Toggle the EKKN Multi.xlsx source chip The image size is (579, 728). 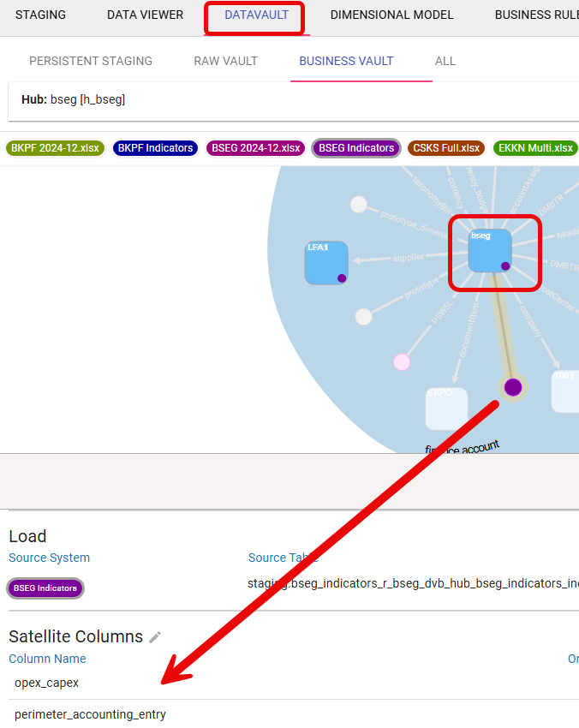tap(535, 148)
